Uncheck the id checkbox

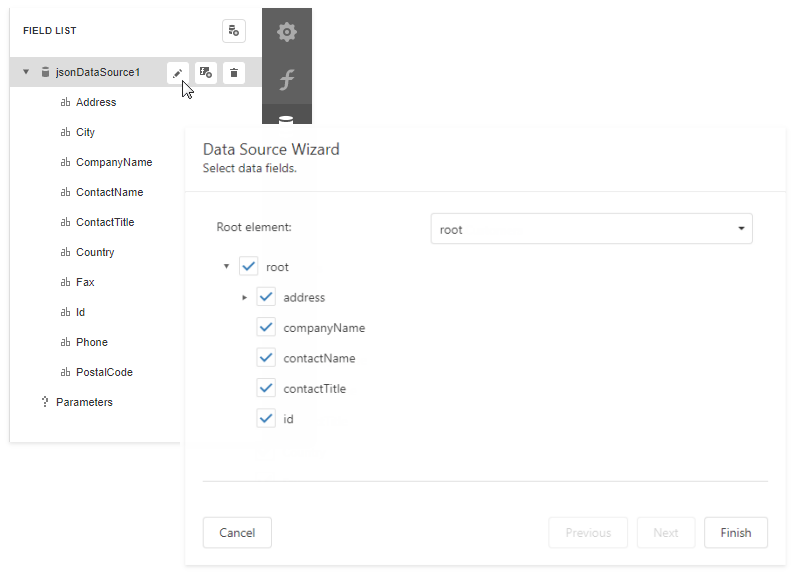pyautogui.click(x=266, y=418)
